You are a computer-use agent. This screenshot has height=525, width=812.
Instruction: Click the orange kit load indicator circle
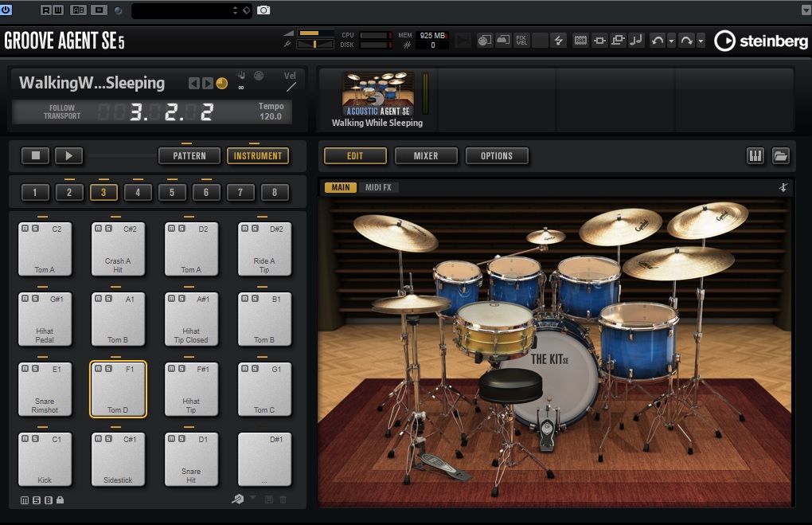(221, 84)
